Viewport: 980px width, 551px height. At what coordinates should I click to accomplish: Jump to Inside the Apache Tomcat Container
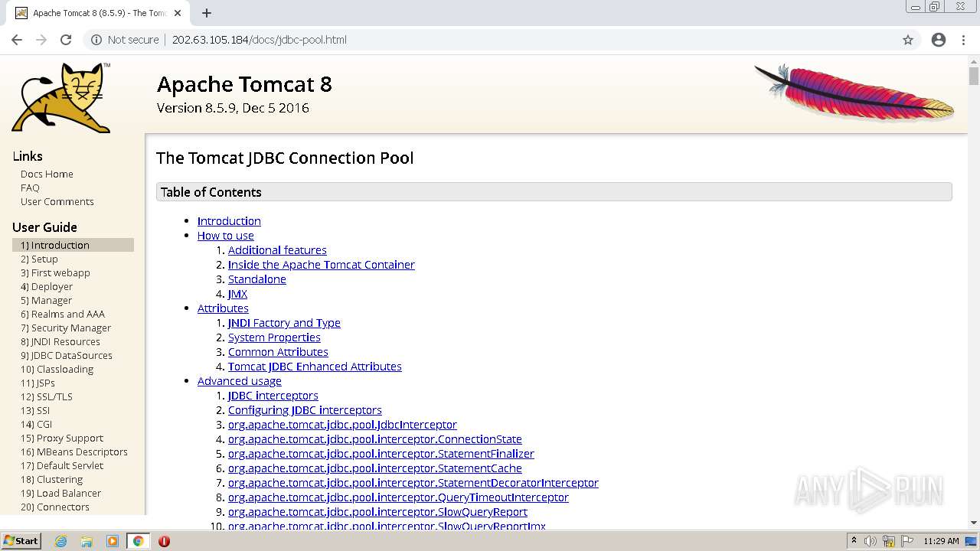coord(322,265)
